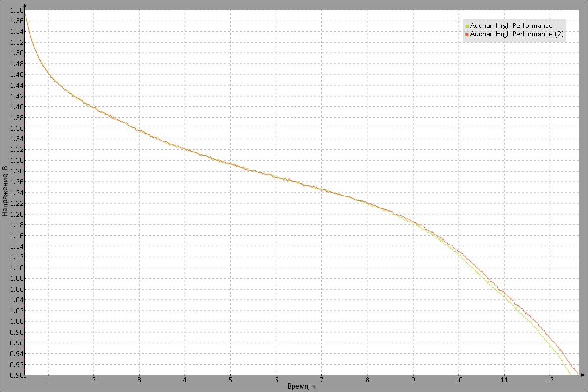Click the 1.24 voltage axis label

(16, 193)
